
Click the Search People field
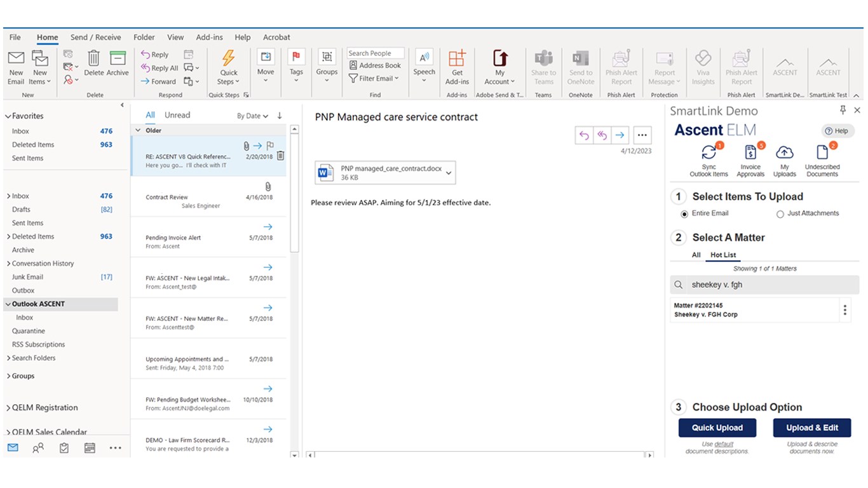(x=377, y=53)
